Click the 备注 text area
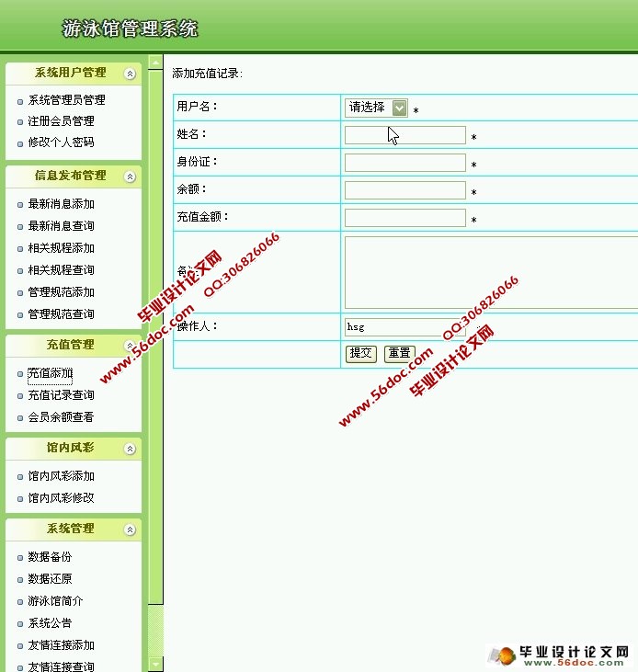Viewport: 638px width, 672px height. click(x=492, y=272)
